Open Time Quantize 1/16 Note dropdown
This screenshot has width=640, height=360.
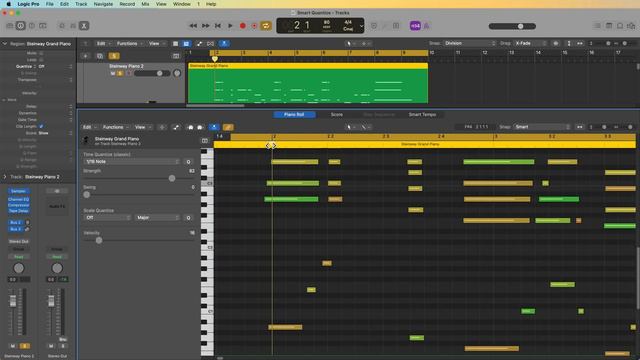[x=132, y=162]
